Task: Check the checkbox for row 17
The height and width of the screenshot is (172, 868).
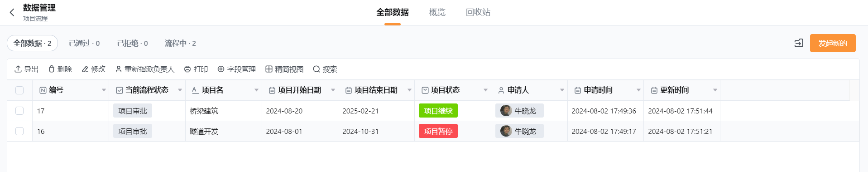Action: 19,111
